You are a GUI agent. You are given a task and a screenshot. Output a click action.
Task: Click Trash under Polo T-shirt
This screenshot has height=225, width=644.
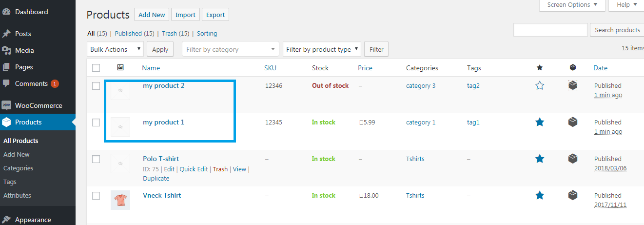click(220, 169)
